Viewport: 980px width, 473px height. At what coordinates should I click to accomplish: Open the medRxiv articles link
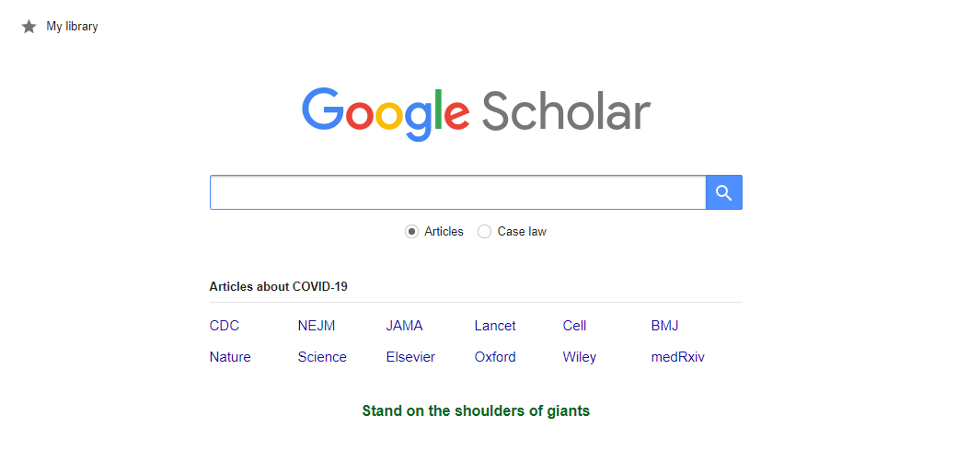click(677, 357)
